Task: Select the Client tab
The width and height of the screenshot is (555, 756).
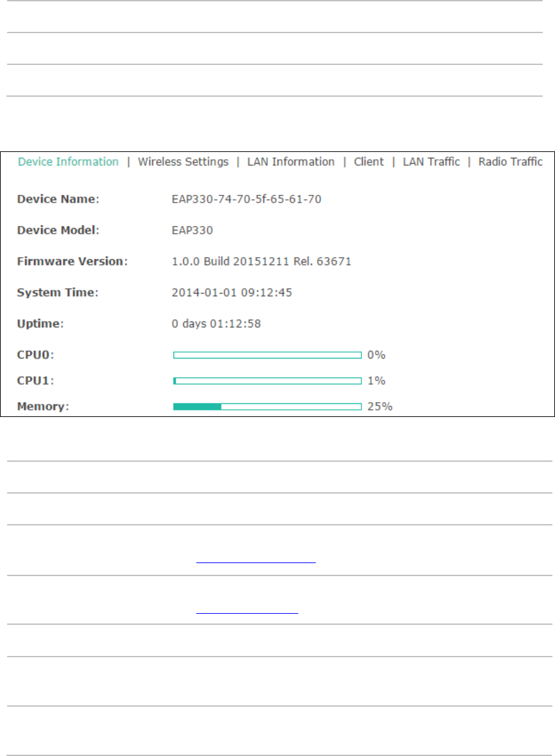Action: (368, 162)
